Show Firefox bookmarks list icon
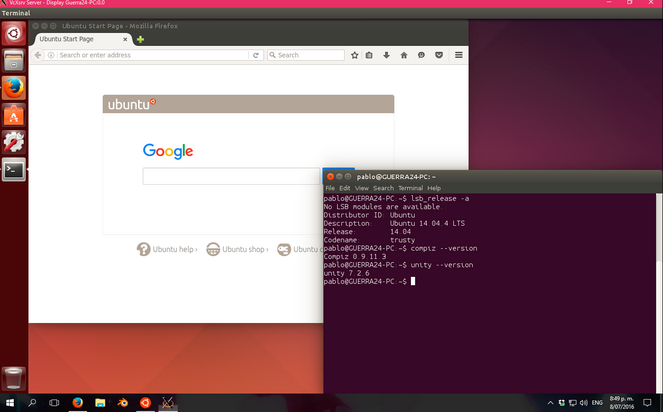Viewport: 663px width, 413px height. 369,55
